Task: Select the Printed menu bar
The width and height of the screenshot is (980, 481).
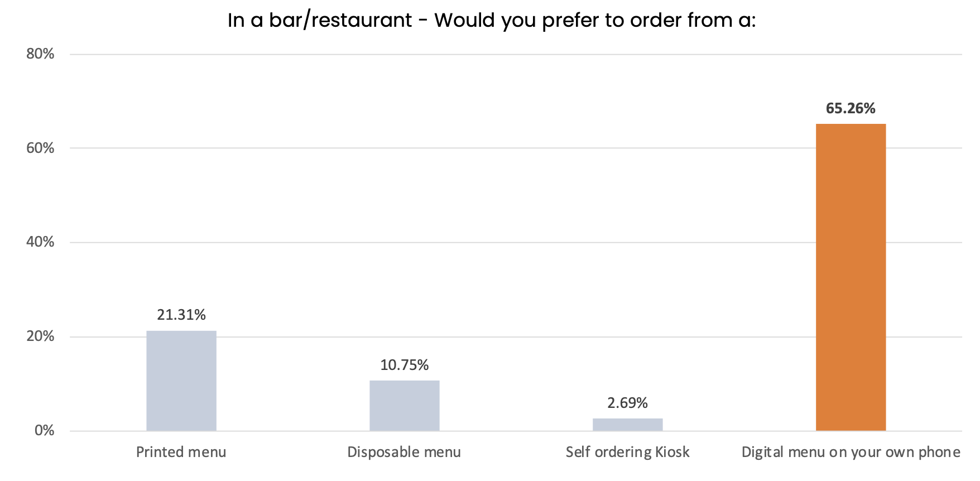Action: point(181,381)
